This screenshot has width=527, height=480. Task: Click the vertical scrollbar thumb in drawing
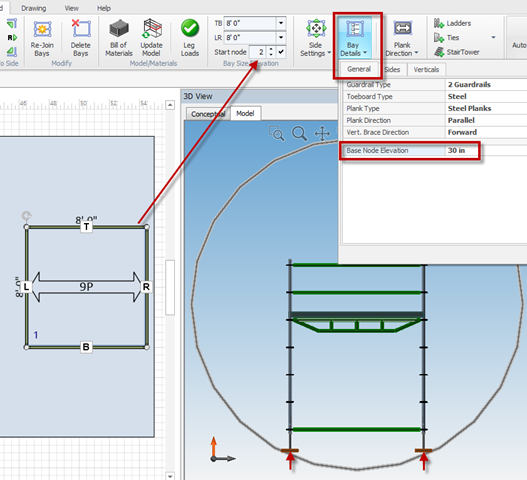coord(170,287)
